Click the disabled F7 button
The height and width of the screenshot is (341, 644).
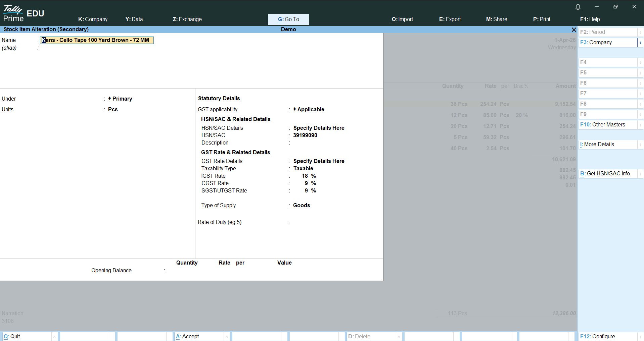(x=608, y=93)
